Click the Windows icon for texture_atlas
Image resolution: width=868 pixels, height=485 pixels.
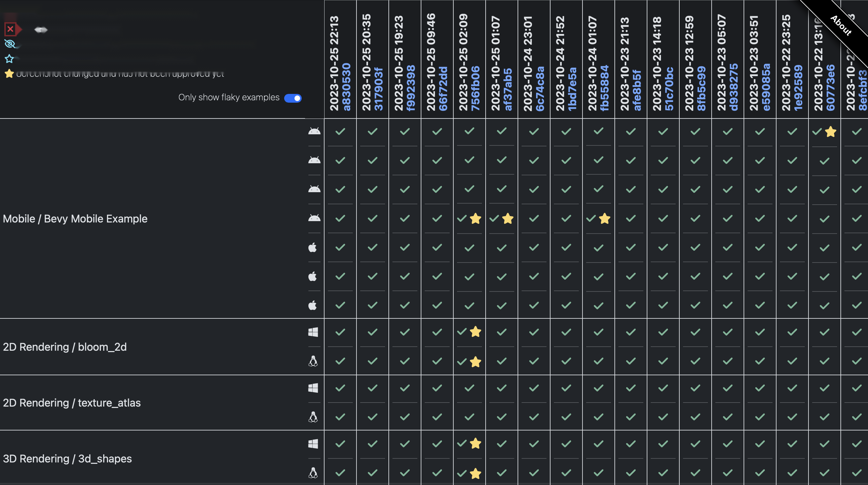[313, 388]
